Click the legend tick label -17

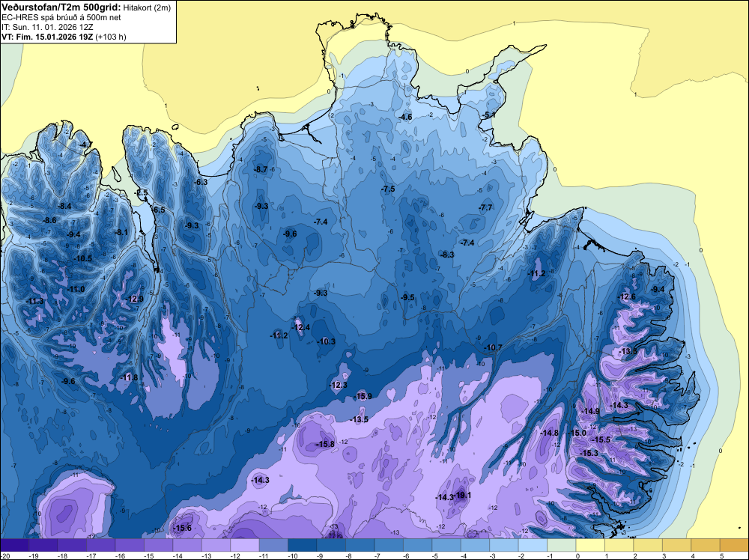click(91, 556)
